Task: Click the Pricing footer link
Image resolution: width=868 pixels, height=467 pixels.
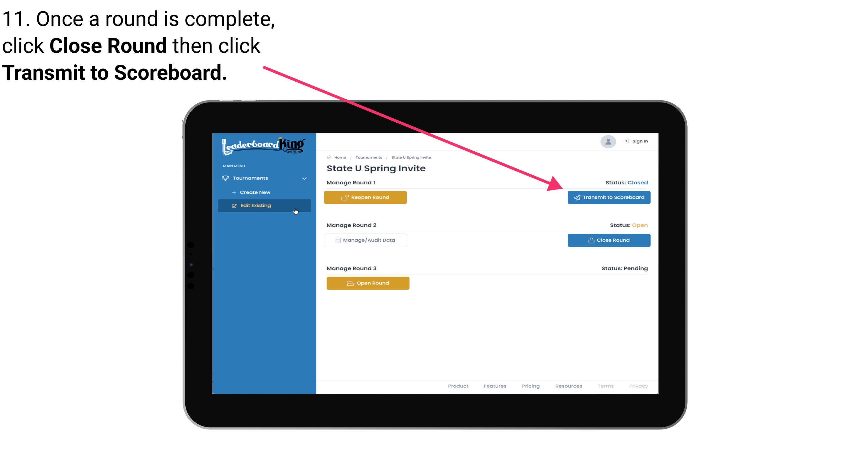Action: (531, 385)
